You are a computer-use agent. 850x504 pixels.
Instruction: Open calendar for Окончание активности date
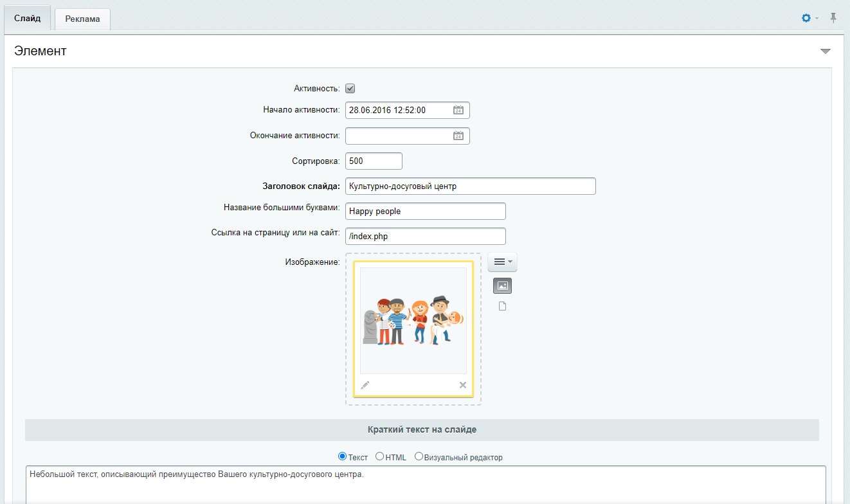(458, 136)
